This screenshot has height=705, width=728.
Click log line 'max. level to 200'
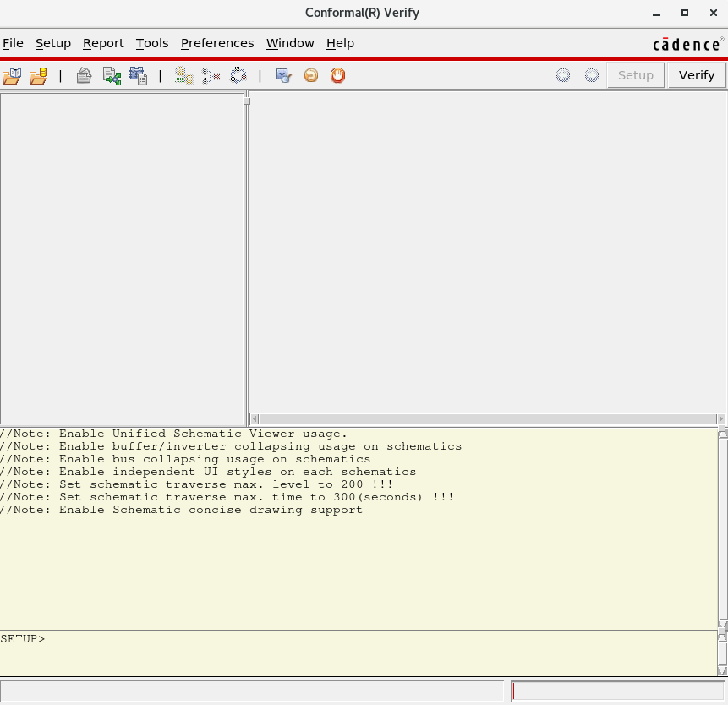click(196, 484)
